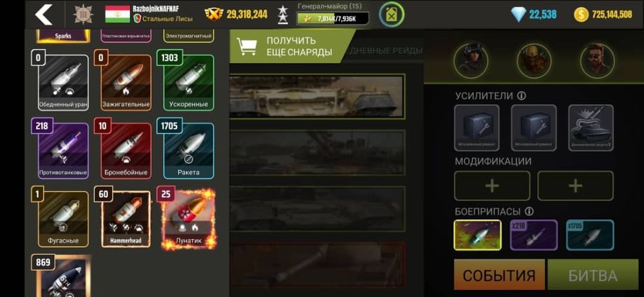Viewport: 644px width, 297px height.
Task: Start the БИТВА battle button
Action: point(592,275)
